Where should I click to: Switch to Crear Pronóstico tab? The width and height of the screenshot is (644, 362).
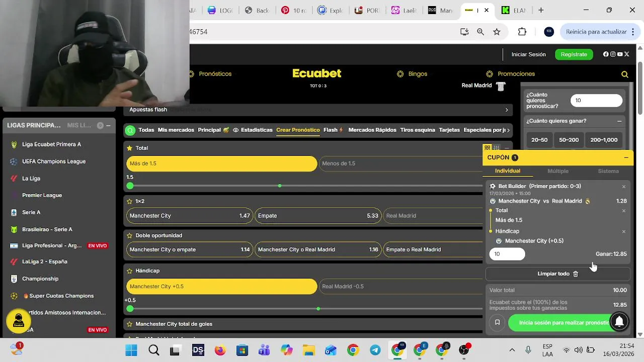[298, 130]
